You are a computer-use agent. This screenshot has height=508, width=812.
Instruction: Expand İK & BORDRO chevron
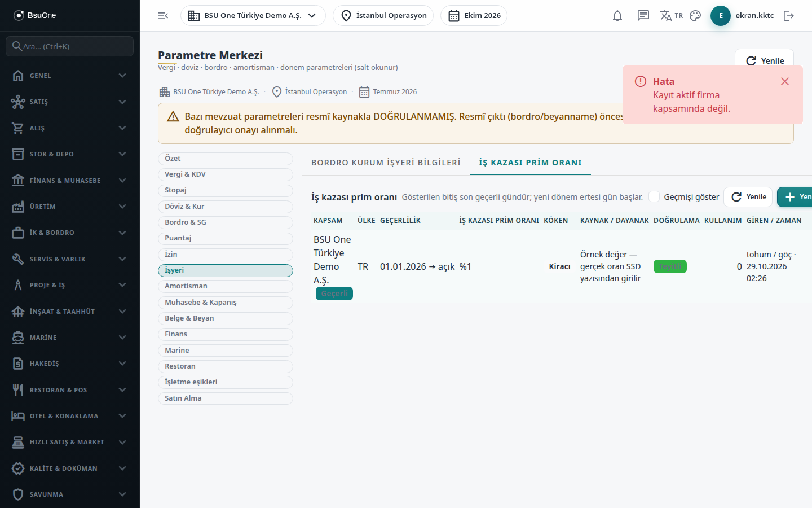click(x=122, y=233)
